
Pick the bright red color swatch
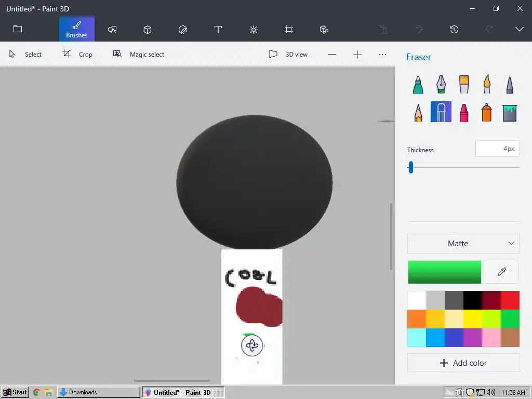click(510, 300)
